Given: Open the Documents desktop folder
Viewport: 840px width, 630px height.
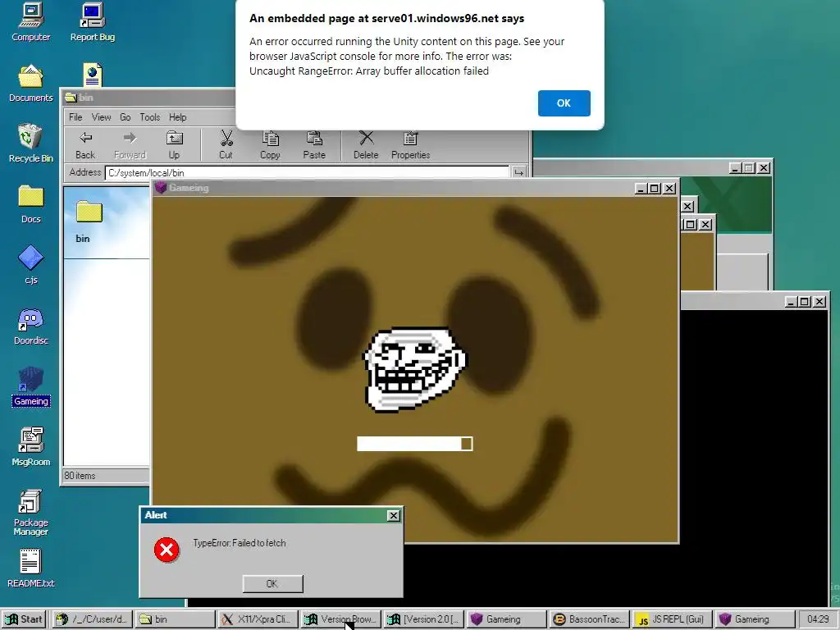Looking at the screenshot, I should click(x=30, y=83).
